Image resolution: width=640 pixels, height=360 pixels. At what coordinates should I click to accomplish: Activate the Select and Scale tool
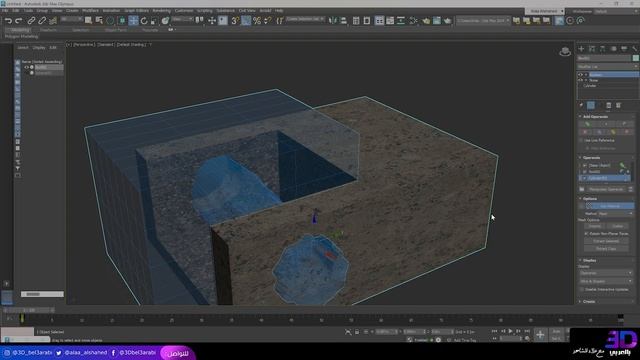(x=154, y=20)
